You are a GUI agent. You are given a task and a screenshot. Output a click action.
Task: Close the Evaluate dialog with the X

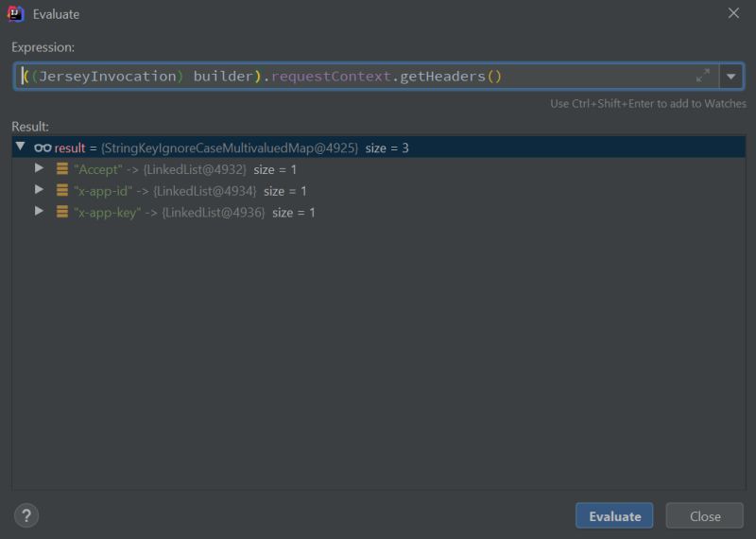click(733, 13)
